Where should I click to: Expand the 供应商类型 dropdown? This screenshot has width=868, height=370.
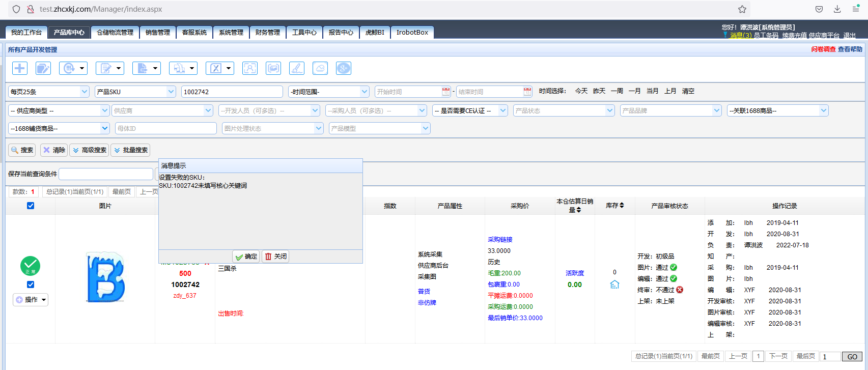pos(59,110)
